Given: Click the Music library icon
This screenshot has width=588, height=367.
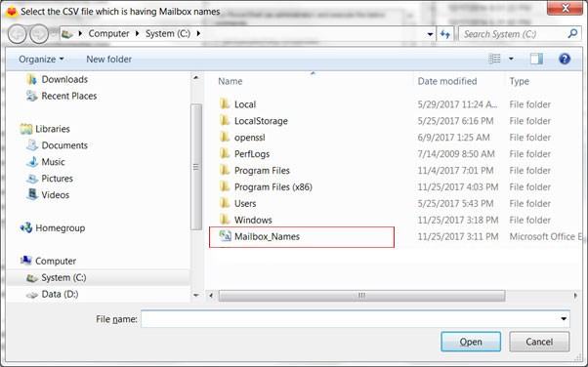Looking at the screenshot, I should click(x=32, y=162).
